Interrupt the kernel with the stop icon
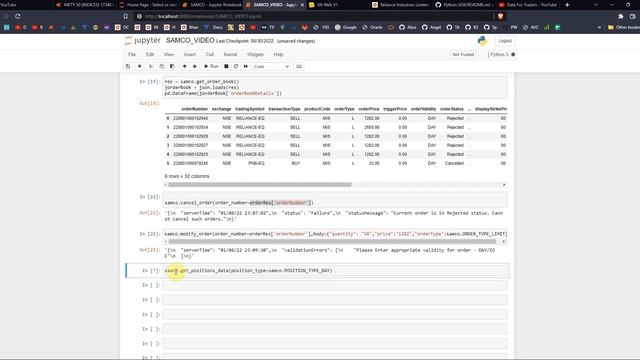 [226, 67]
